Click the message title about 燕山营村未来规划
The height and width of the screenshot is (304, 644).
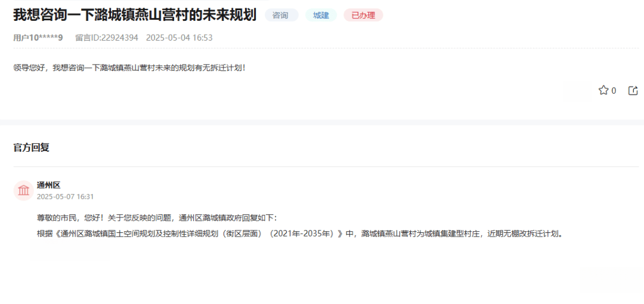click(x=135, y=15)
